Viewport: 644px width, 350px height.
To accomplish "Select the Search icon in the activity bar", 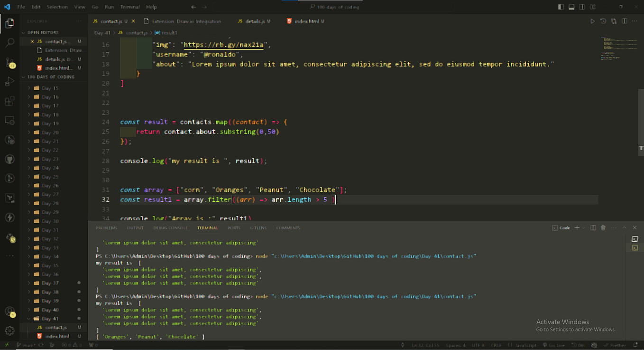I will tap(9, 42).
